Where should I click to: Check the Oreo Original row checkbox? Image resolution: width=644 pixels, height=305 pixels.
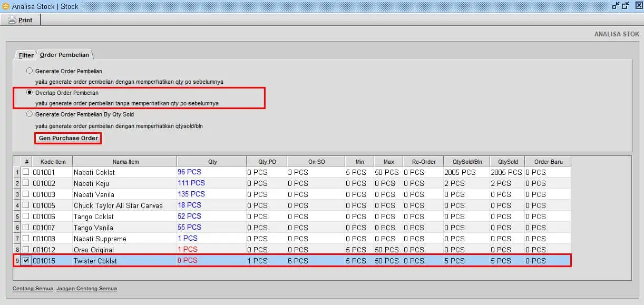26,250
